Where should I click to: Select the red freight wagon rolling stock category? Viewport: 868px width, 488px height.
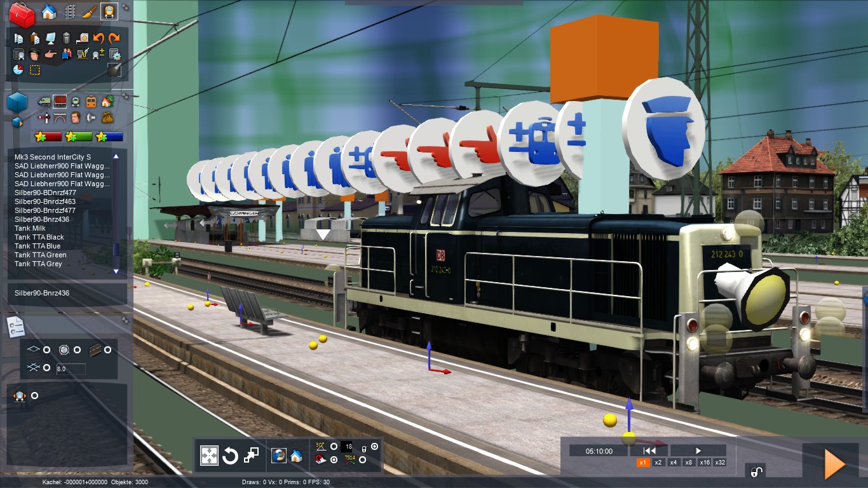(60, 101)
